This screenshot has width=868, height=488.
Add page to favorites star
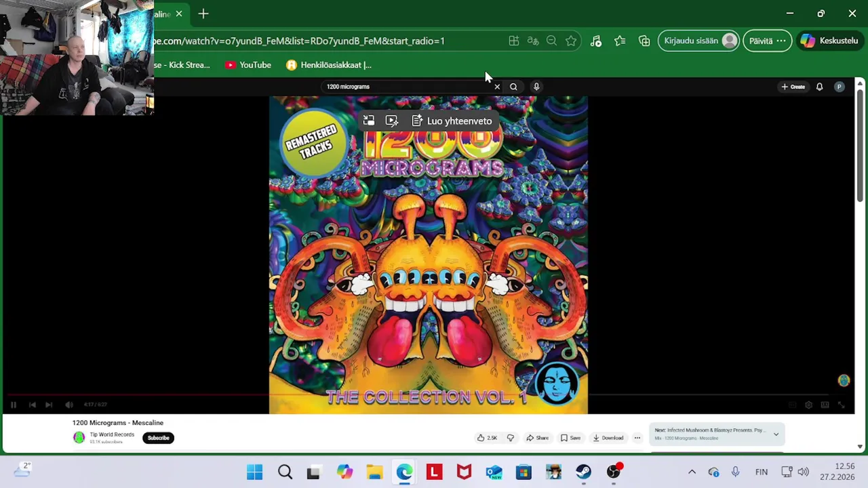[x=571, y=41]
